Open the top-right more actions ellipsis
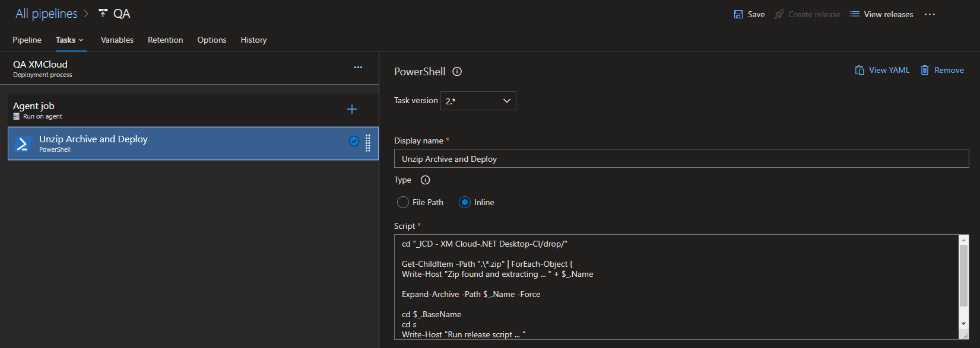The width and height of the screenshot is (980, 348). (x=930, y=14)
